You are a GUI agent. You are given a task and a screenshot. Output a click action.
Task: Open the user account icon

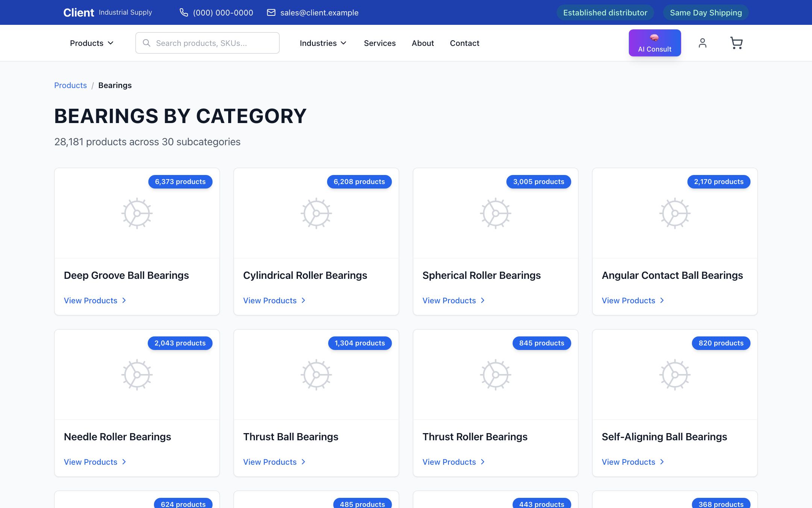pyautogui.click(x=702, y=43)
